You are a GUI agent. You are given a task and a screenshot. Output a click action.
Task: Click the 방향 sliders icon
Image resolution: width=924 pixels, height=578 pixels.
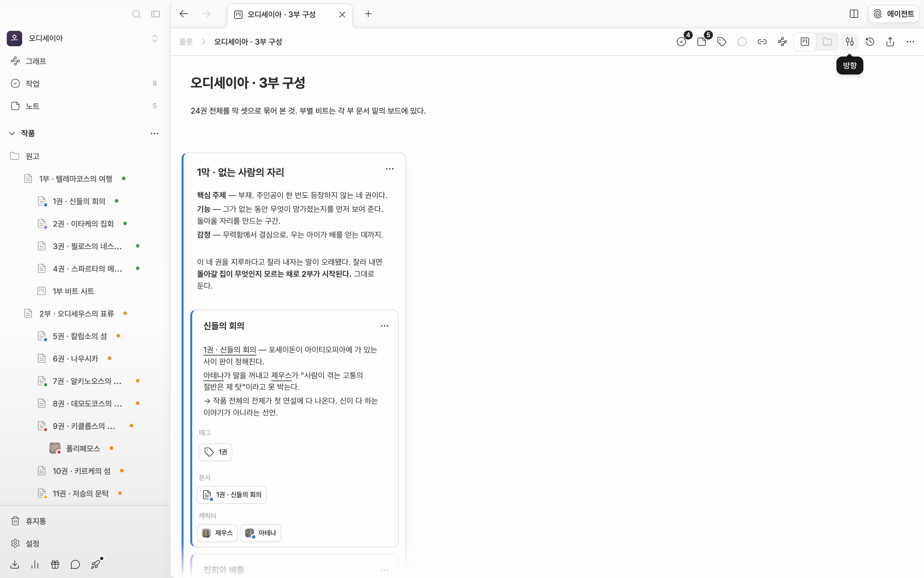tap(850, 42)
